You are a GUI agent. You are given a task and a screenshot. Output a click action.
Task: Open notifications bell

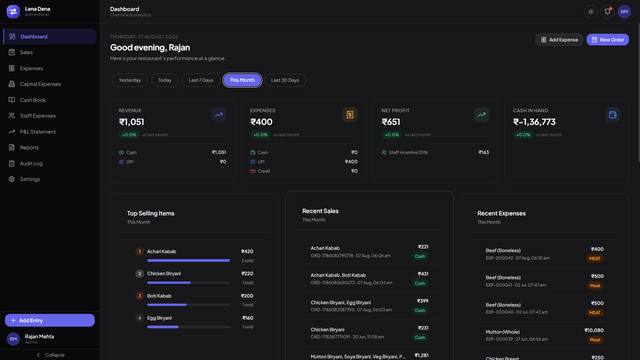pyautogui.click(x=608, y=12)
